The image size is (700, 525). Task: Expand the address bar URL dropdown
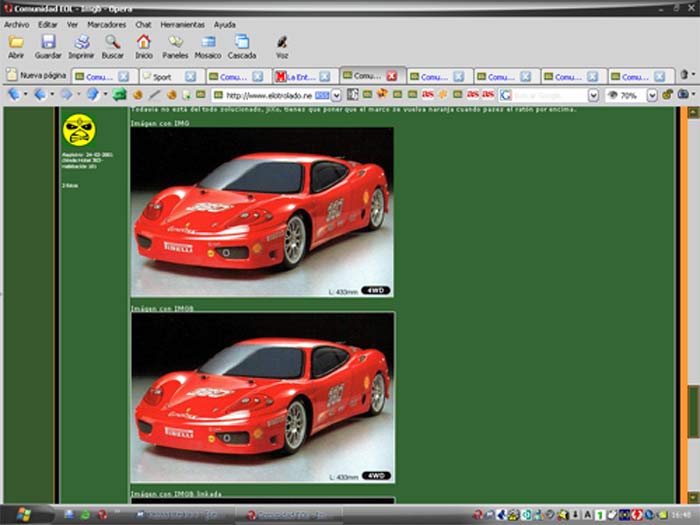(337, 95)
